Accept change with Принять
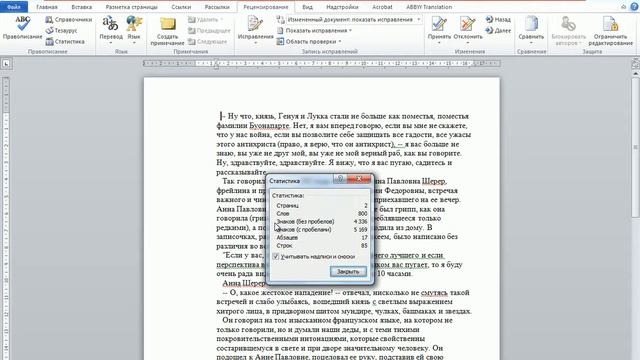 439,29
